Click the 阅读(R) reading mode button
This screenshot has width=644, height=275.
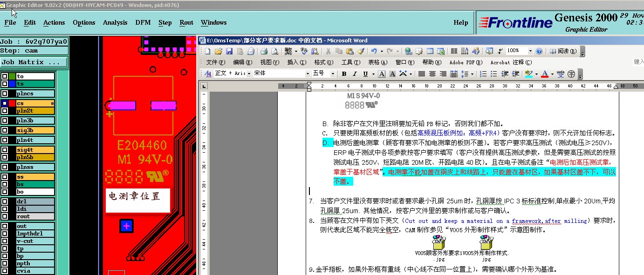[x=563, y=51]
